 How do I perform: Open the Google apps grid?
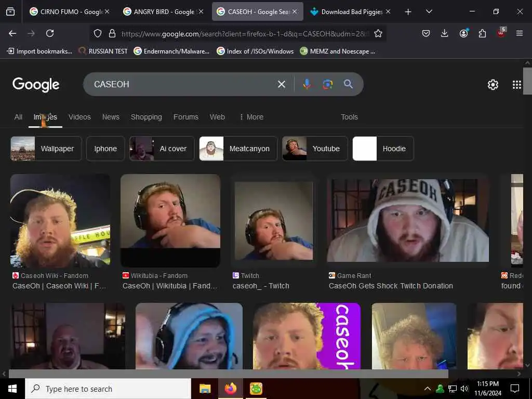pyautogui.click(x=516, y=85)
